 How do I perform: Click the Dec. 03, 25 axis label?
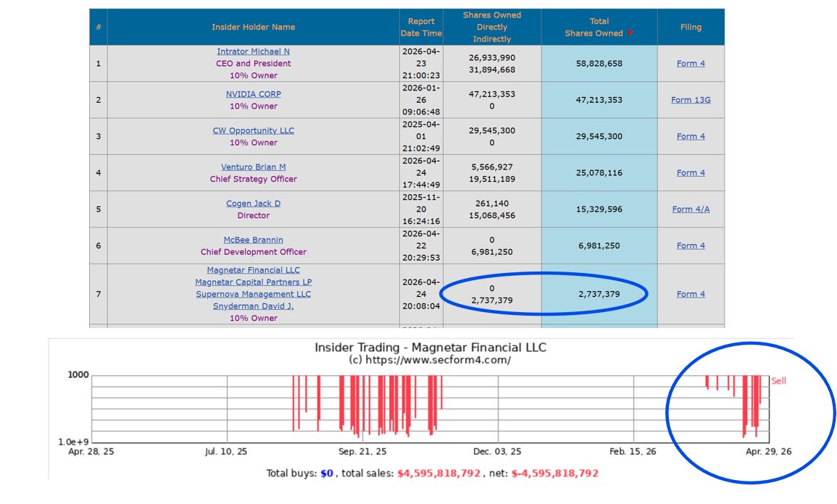click(497, 452)
